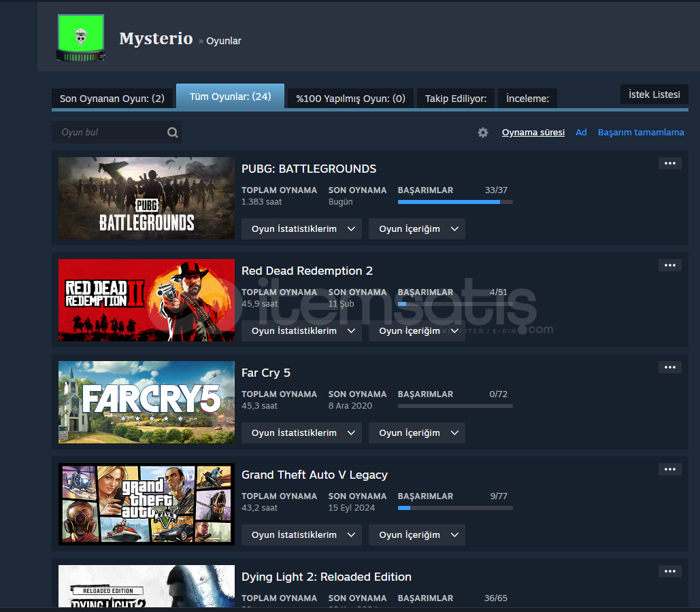Screen dimensions: 700x612
Task: Open the Far Cry 5 title link
Action: (x=266, y=373)
